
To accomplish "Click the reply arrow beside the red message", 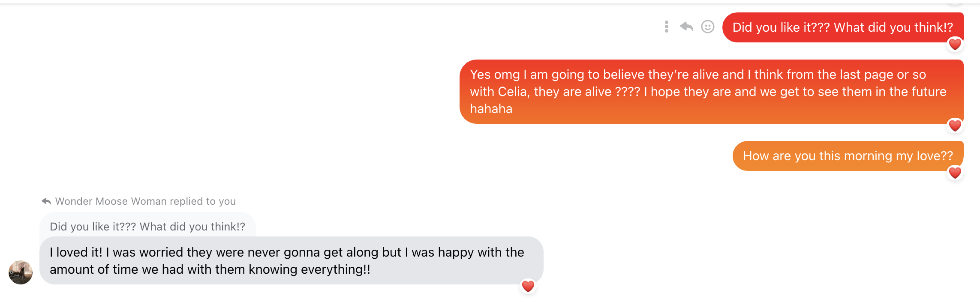I will pos(686,27).
